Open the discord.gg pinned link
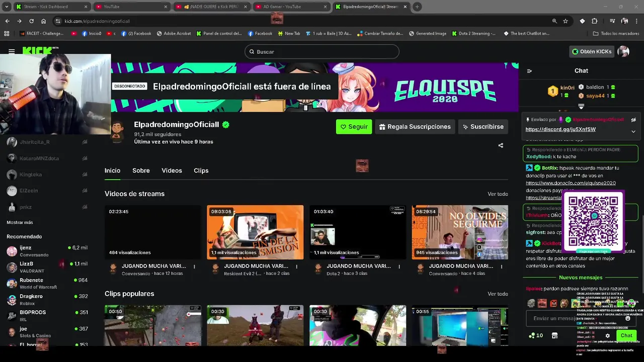Viewport: 644px width, 362px height. point(560,129)
